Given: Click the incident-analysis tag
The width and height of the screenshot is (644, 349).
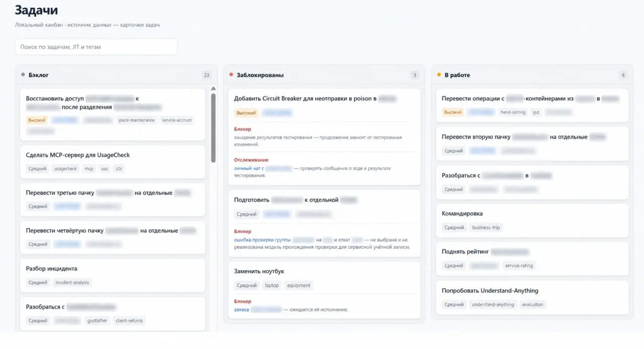Looking at the screenshot, I should [72, 283].
